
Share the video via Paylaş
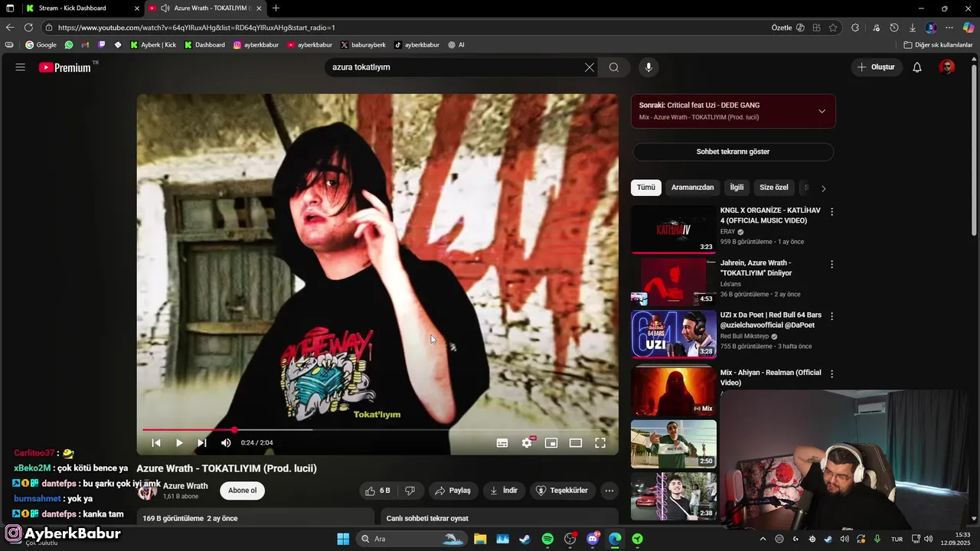[x=454, y=491]
